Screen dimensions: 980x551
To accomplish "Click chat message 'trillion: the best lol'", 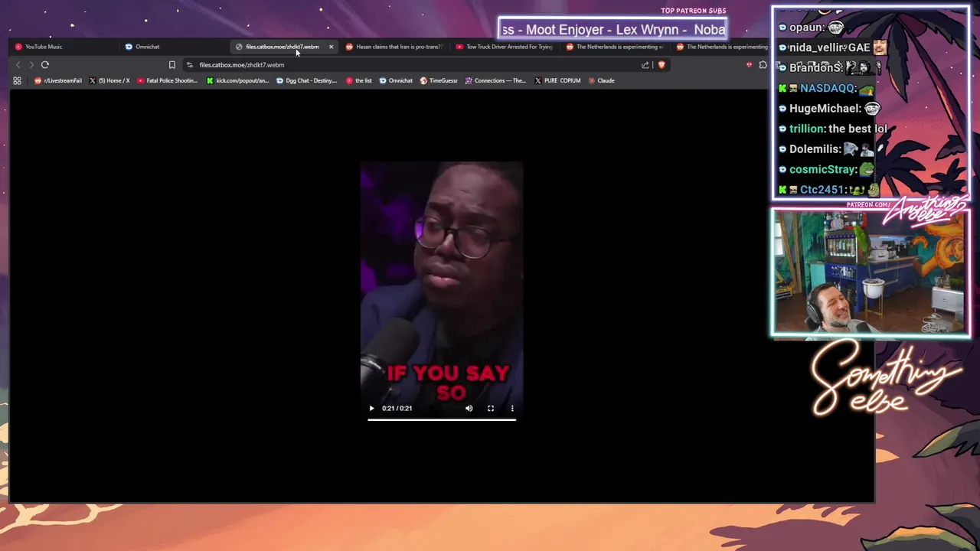I will click(x=832, y=129).
